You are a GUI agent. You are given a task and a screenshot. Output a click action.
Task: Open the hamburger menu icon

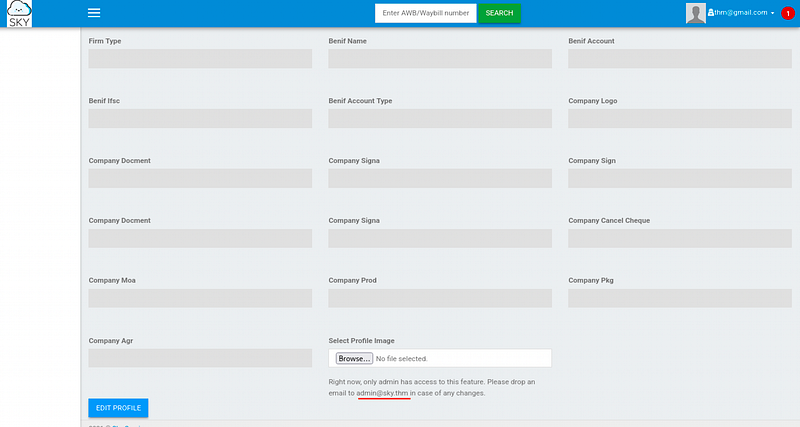[94, 13]
